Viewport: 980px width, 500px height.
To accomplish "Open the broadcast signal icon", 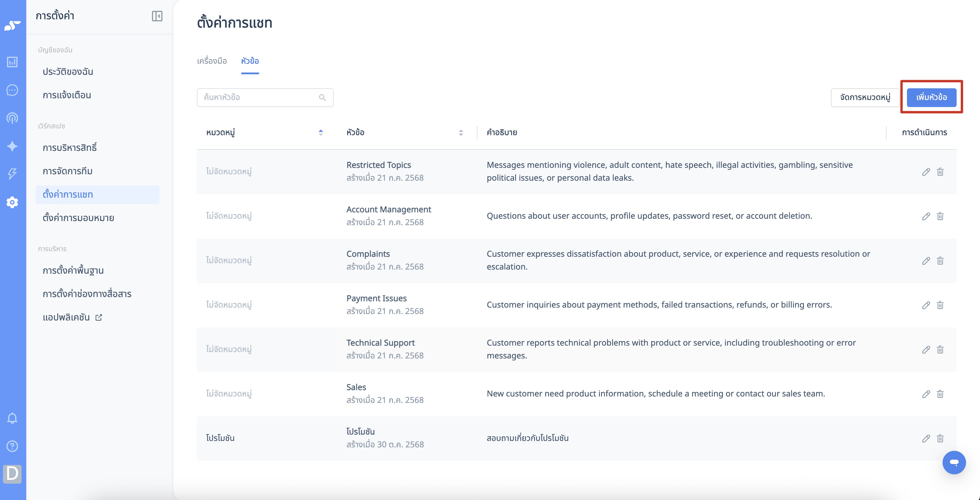I will 12,118.
